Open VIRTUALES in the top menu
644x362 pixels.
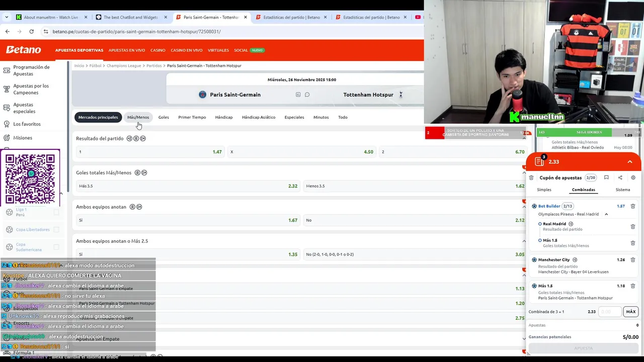pos(218,50)
